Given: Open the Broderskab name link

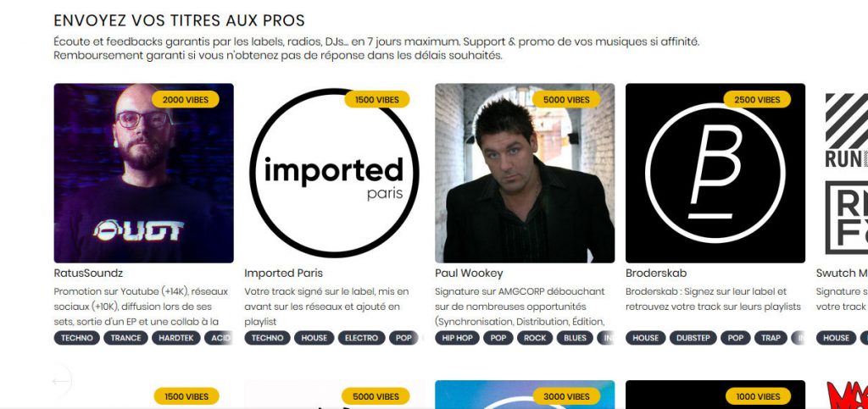Looking at the screenshot, I should pos(656,273).
